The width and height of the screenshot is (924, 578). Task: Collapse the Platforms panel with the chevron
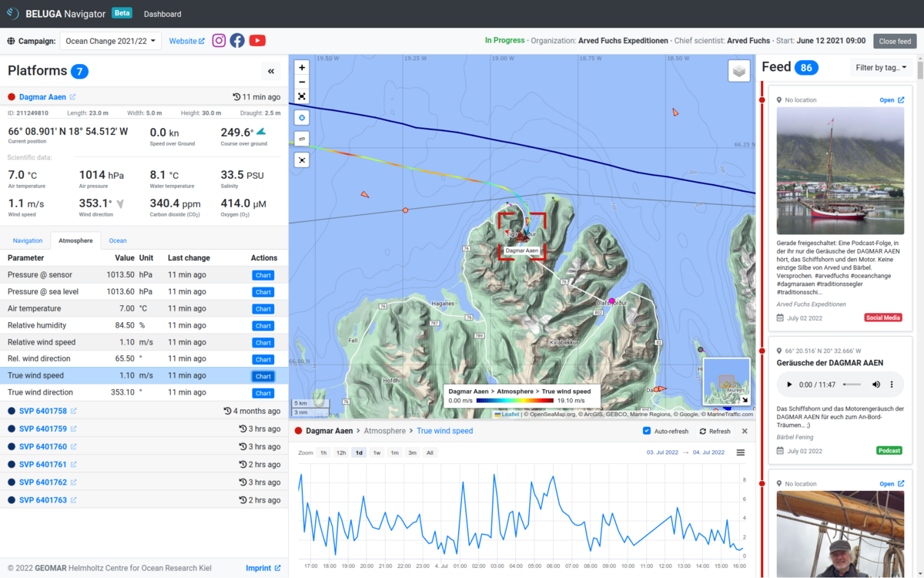[271, 70]
